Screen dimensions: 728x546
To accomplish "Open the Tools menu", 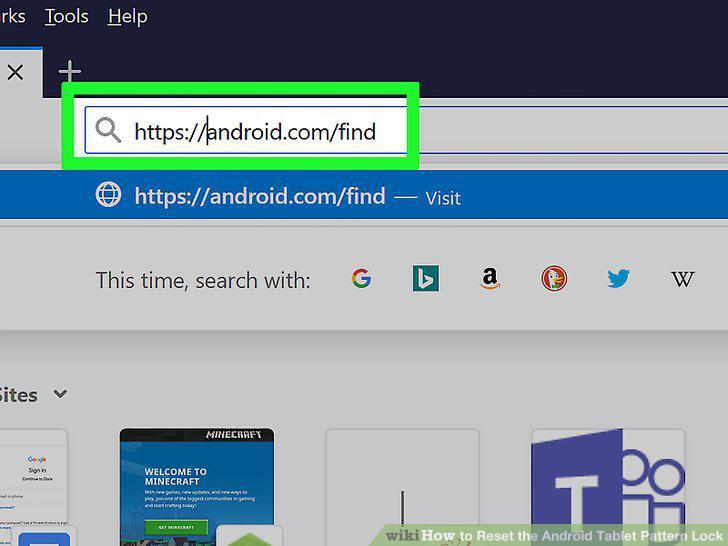I will [66, 17].
